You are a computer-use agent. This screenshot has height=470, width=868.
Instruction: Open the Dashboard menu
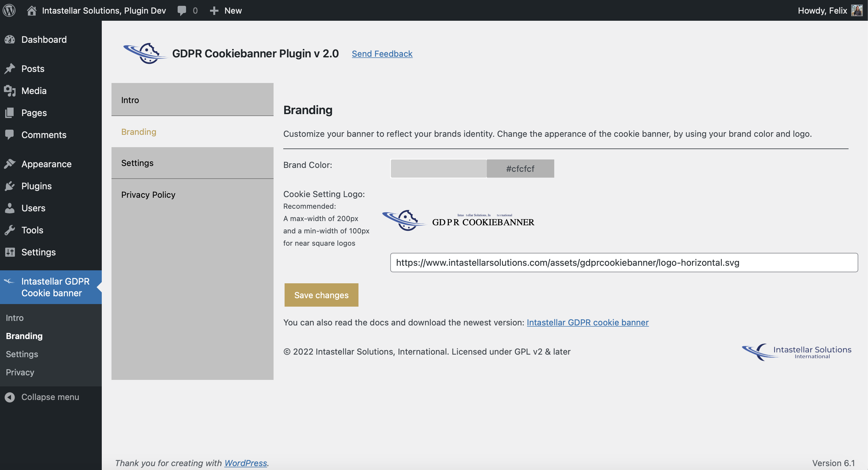click(51, 40)
